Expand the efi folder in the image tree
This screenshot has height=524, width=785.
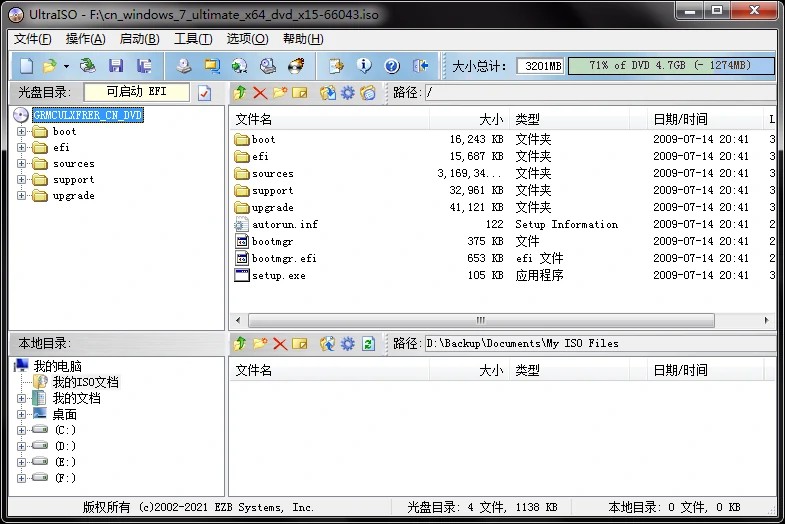point(21,148)
